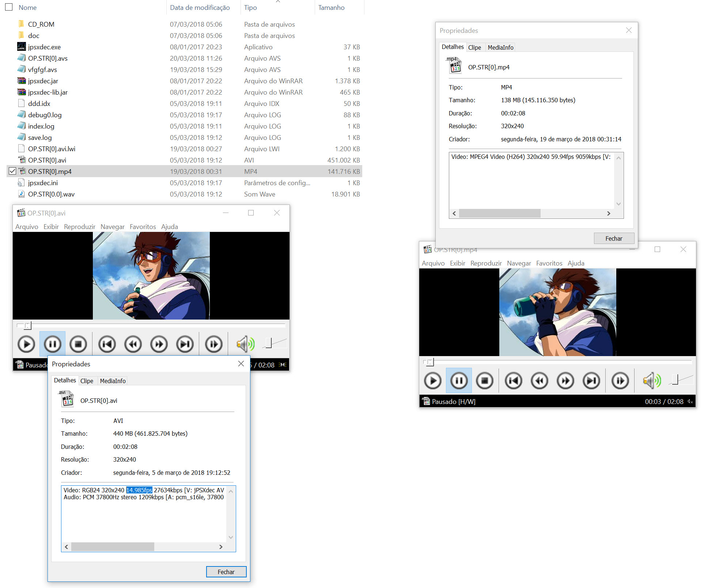Click seek bar handle in mp4 player

tap(430, 362)
